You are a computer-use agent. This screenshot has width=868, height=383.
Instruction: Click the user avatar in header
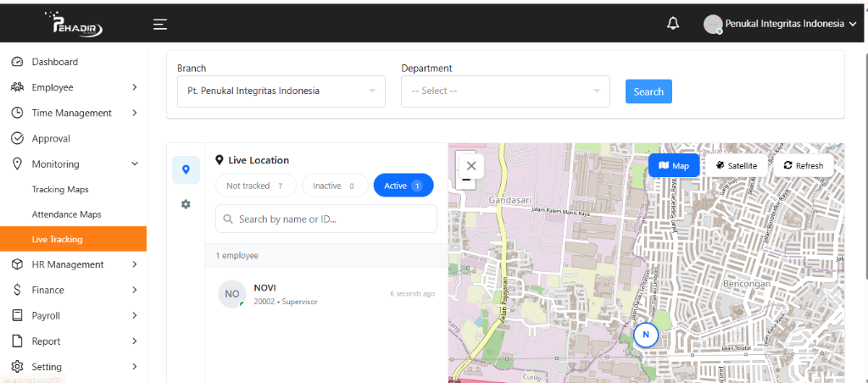712,24
